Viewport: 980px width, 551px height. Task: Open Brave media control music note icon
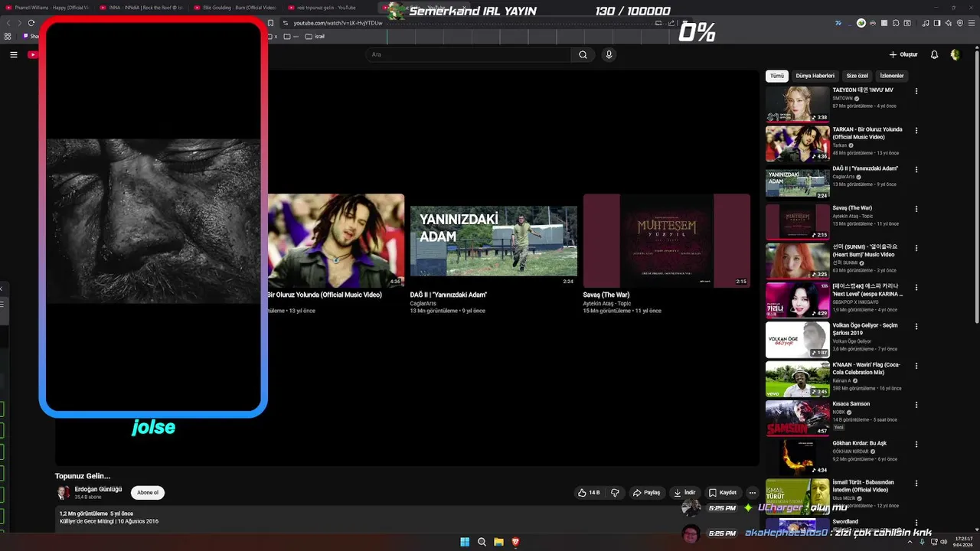coord(926,23)
